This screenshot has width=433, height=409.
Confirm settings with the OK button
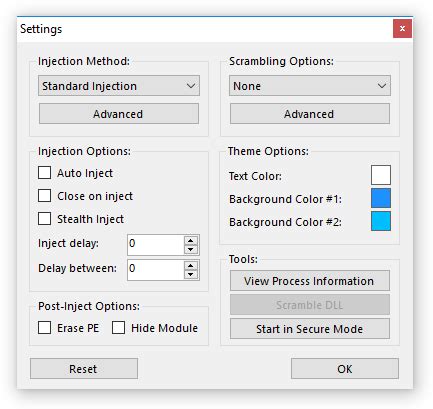tap(345, 369)
